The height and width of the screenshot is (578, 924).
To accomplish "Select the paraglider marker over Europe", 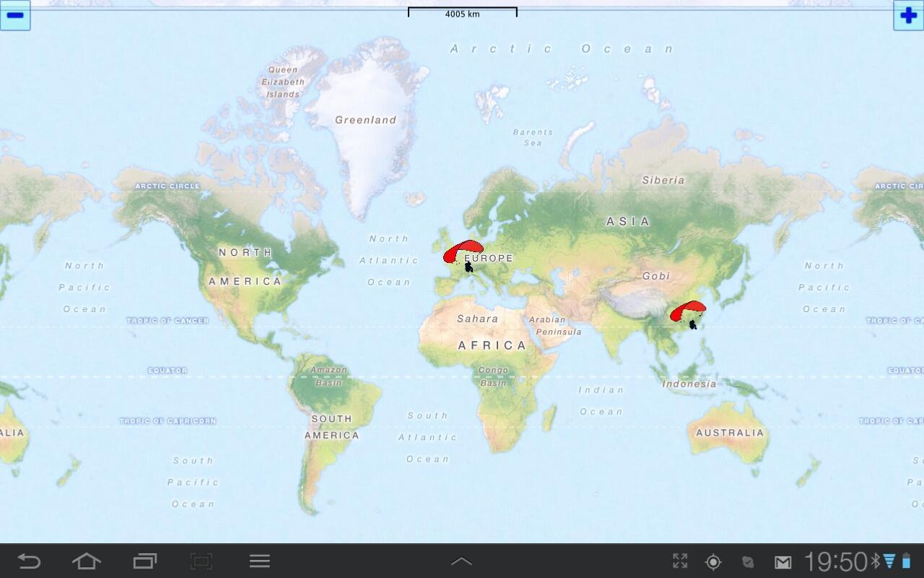I will (x=463, y=255).
